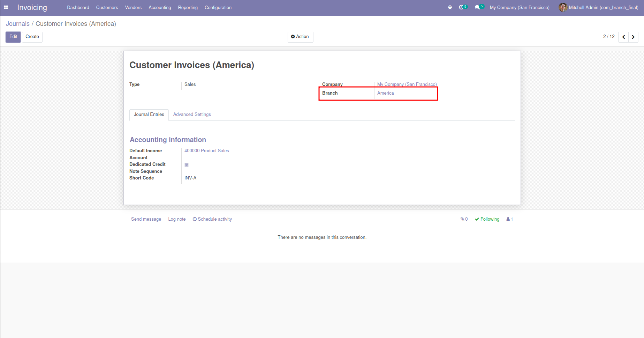Click the attachments paperclip count
The height and width of the screenshot is (338, 644).
click(x=464, y=219)
